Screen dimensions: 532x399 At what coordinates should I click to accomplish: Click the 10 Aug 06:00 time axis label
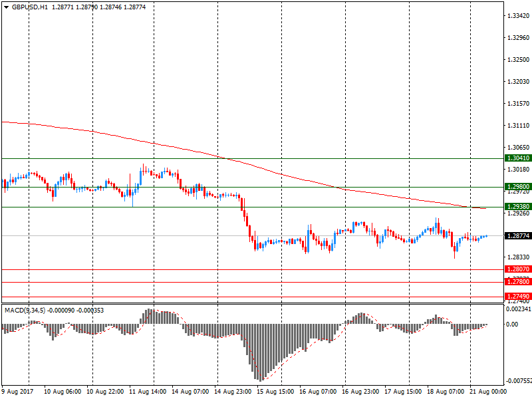(63, 392)
